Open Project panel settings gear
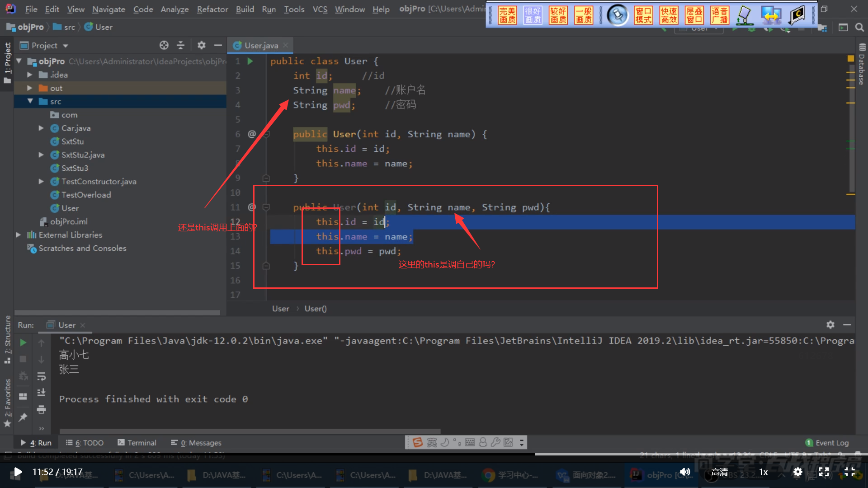This screenshot has width=868, height=488. point(201,45)
